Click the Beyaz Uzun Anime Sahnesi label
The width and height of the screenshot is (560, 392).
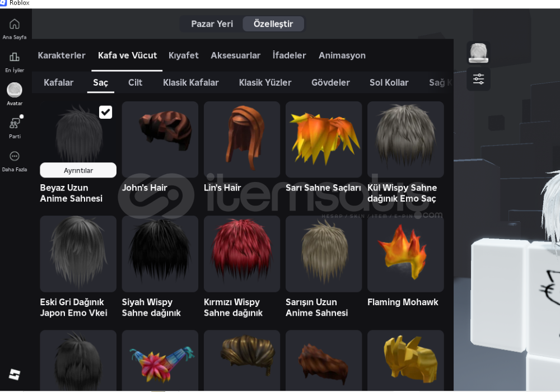coord(71,193)
